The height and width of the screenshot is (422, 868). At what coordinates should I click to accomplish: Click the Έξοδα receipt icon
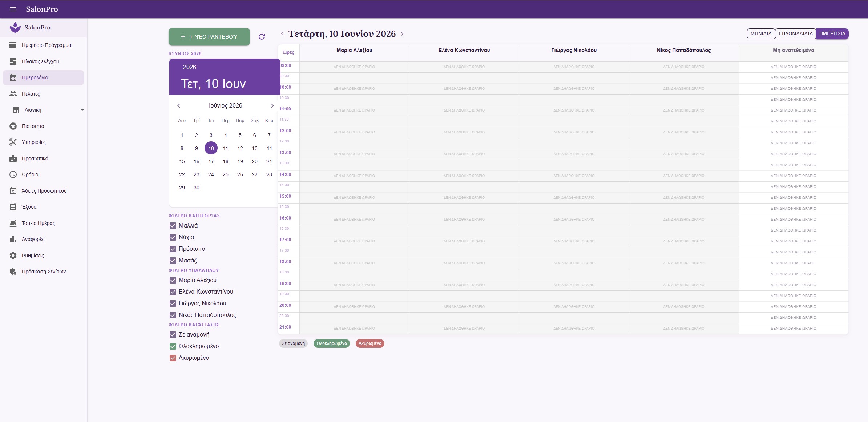click(13, 207)
